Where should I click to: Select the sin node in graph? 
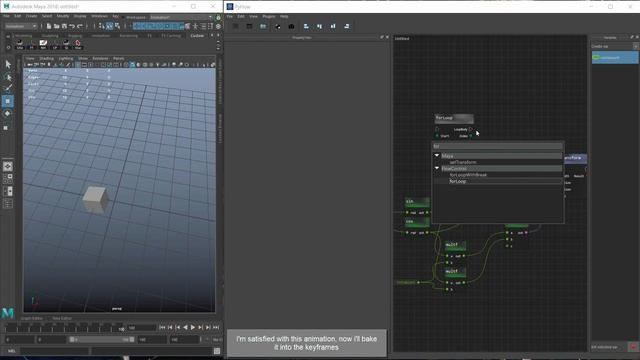point(417,202)
